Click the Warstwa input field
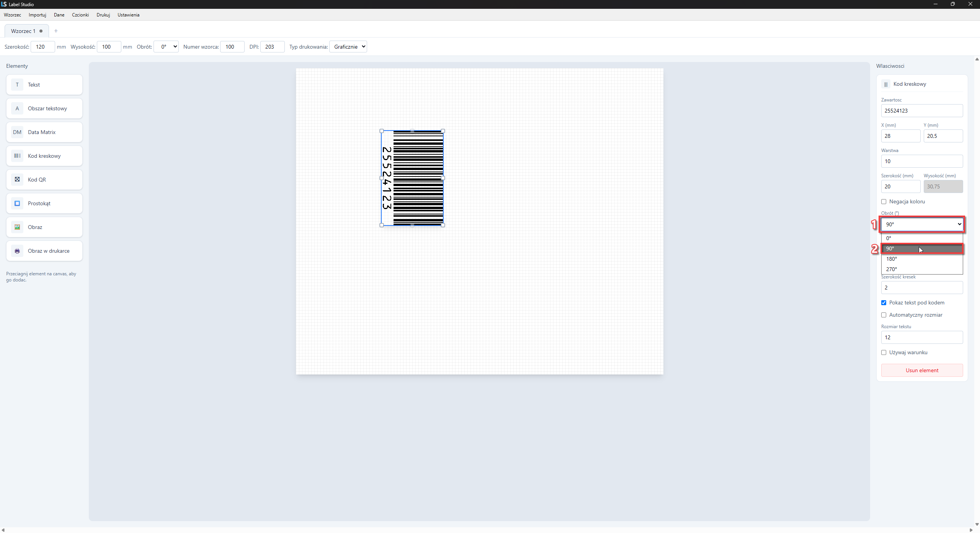Image resolution: width=980 pixels, height=533 pixels. tap(922, 161)
